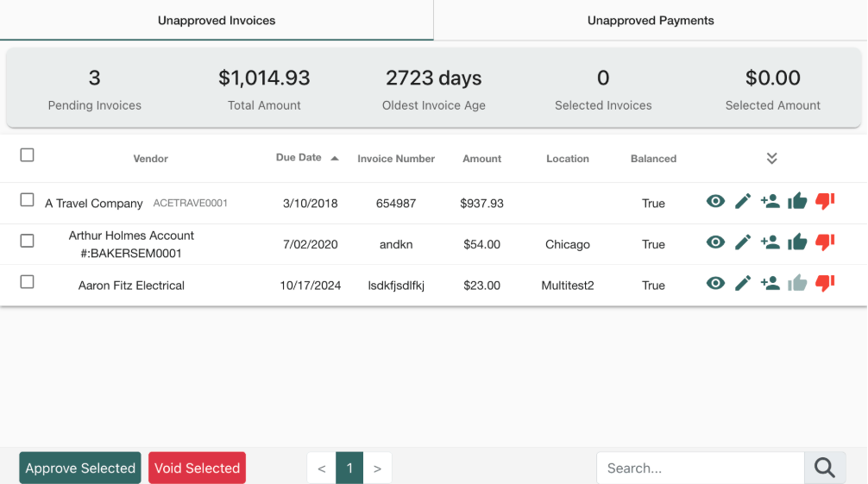
Task: Tick the Aaron Fitz Electrical checkbox
Action: 28,282
